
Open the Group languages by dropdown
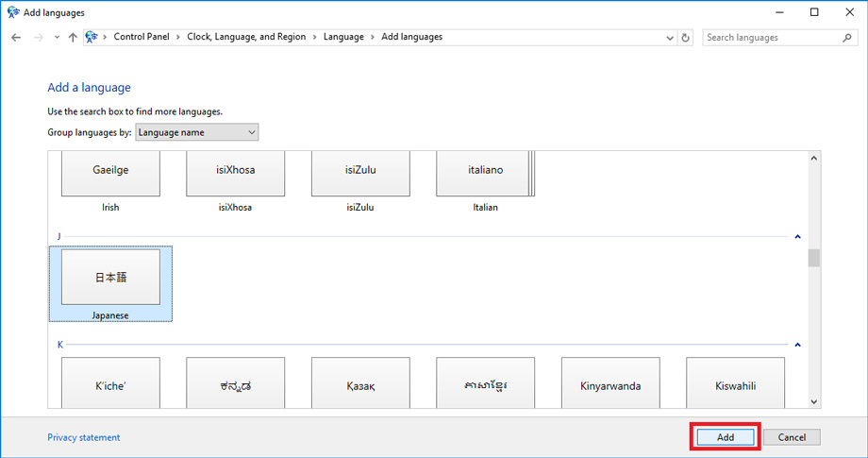pyautogui.click(x=196, y=133)
